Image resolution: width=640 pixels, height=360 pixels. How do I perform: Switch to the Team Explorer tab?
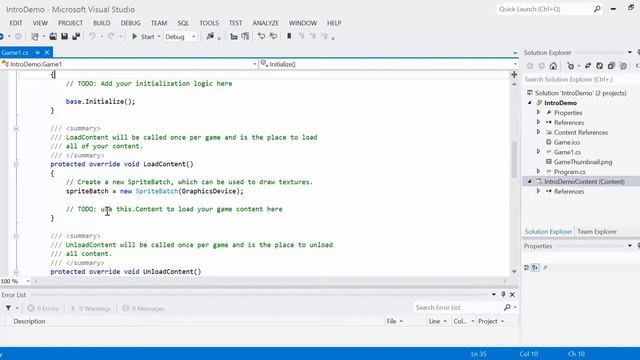pyautogui.click(x=597, y=232)
